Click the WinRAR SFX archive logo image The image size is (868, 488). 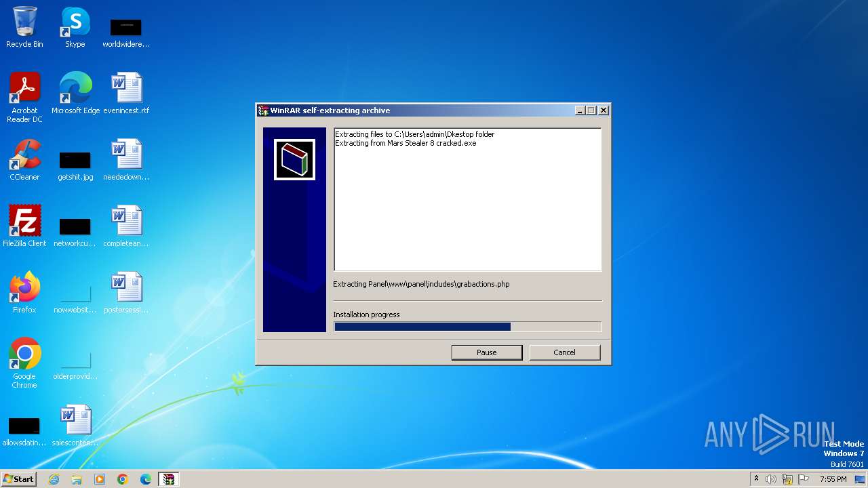[x=294, y=159]
